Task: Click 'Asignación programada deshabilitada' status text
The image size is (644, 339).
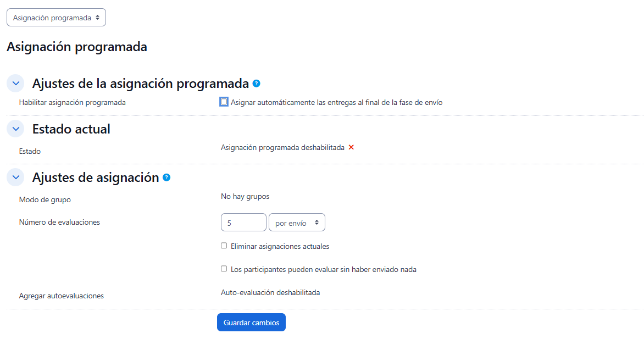Action: point(282,147)
